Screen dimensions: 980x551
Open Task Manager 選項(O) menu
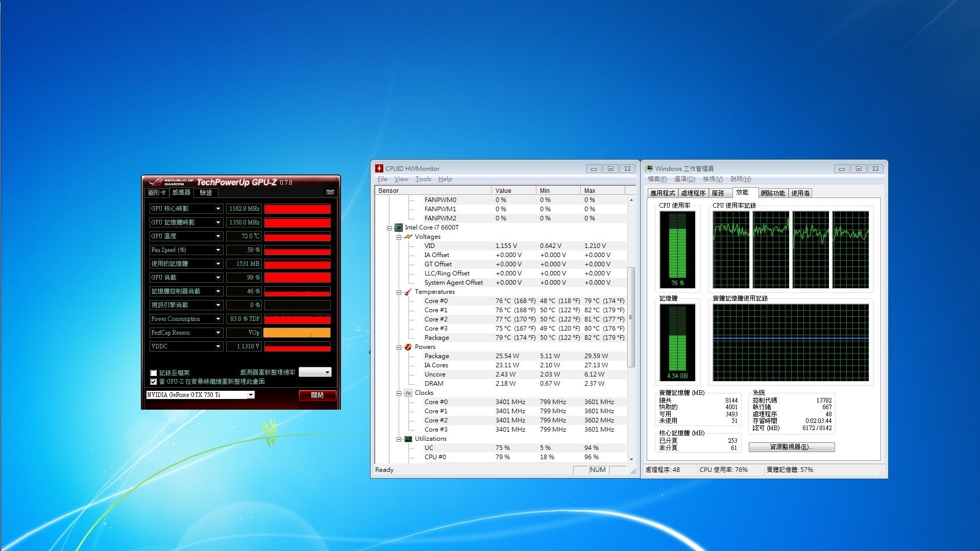coord(684,179)
